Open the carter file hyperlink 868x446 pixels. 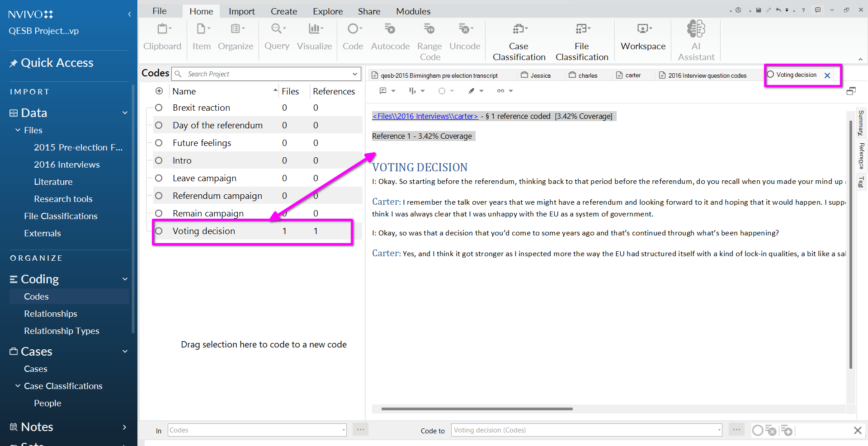click(x=425, y=116)
